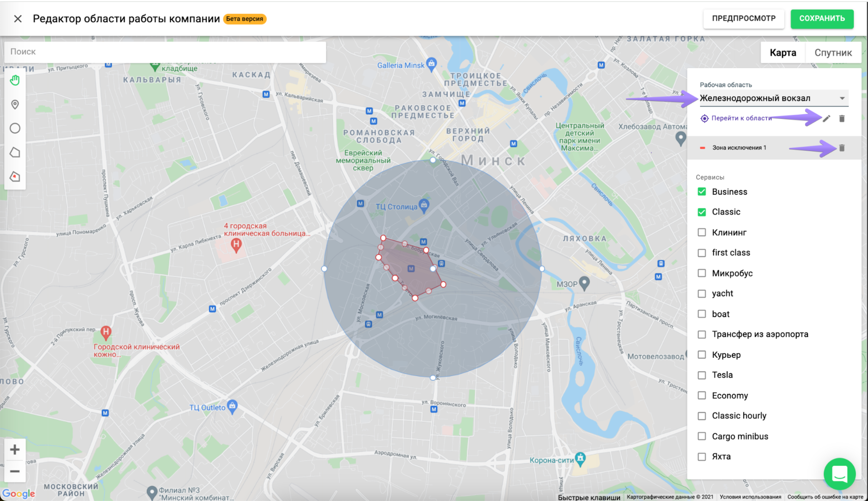868x501 pixels.
Task: Enable the Tesla service checkbox
Action: click(x=701, y=375)
